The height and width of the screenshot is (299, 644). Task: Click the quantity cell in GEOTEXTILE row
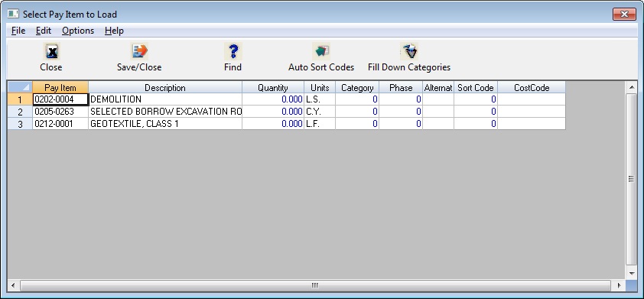tap(273, 124)
